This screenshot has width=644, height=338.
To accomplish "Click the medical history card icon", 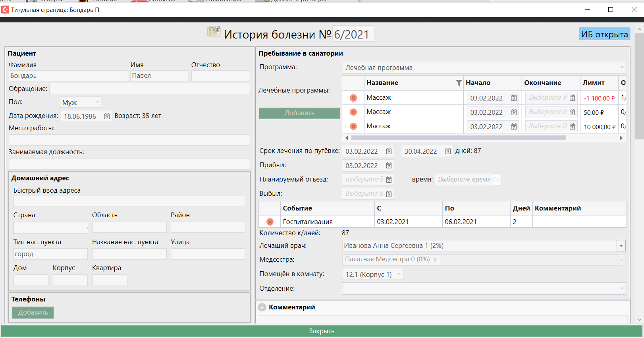I will point(214,31).
